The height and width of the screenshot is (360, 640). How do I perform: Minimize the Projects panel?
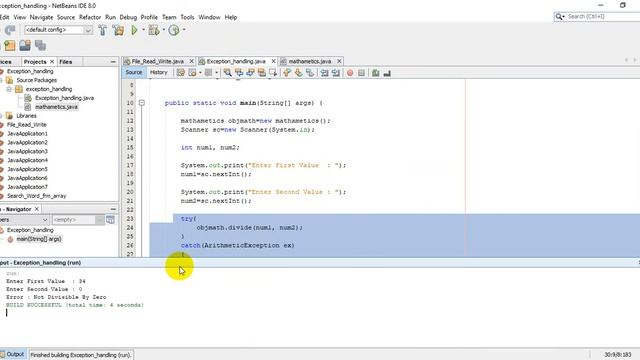[113, 62]
